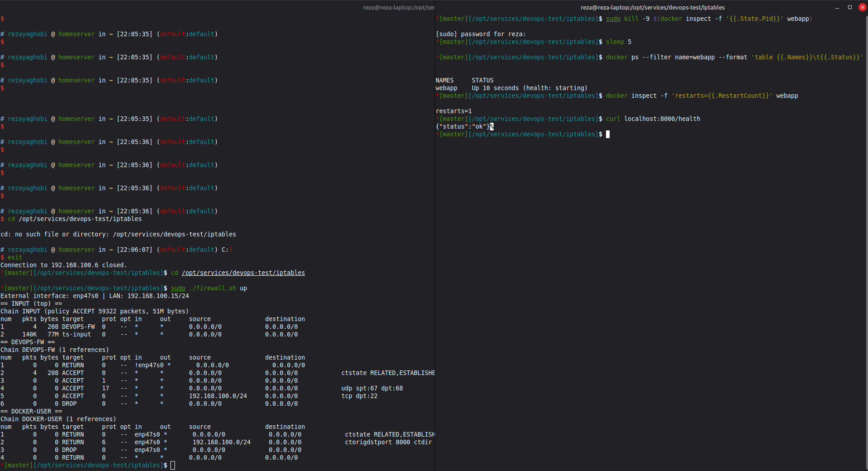The width and height of the screenshot is (868, 471).
Task: Click the right terminal title bar text
Action: coord(652,7)
